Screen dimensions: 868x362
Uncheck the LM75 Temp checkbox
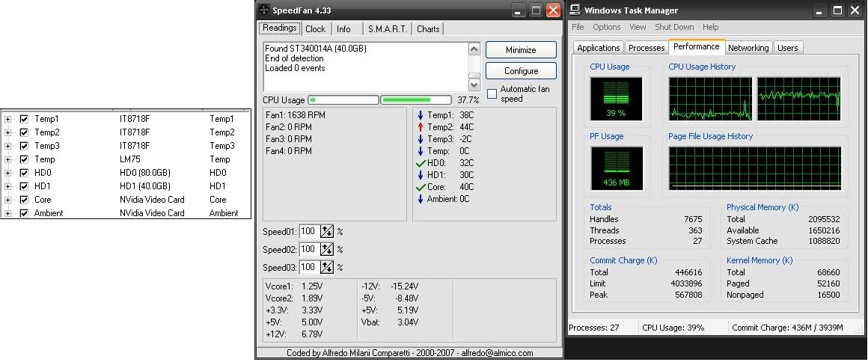coord(24,159)
